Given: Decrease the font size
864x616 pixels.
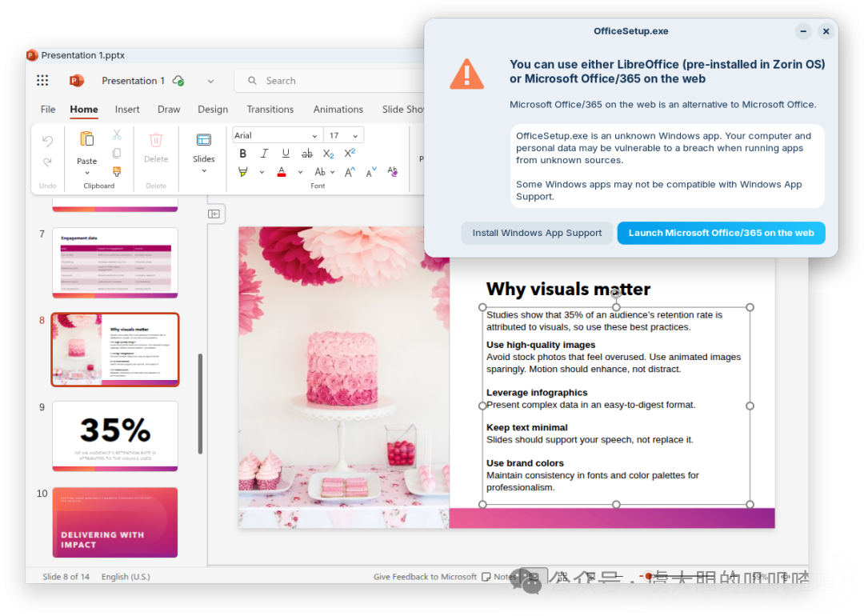Looking at the screenshot, I should point(371,172).
